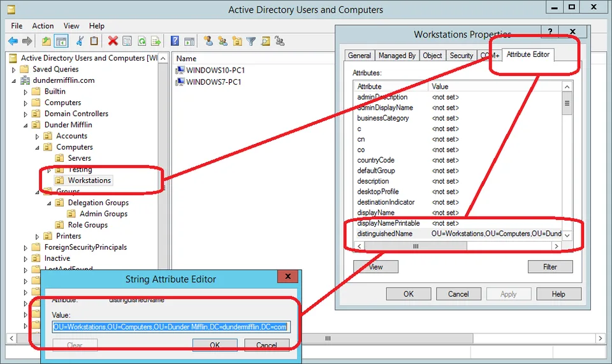Image resolution: width=612 pixels, height=364 pixels.
Task: Expand the Domain Controllers node
Action: pyautogui.click(x=25, y=114)
